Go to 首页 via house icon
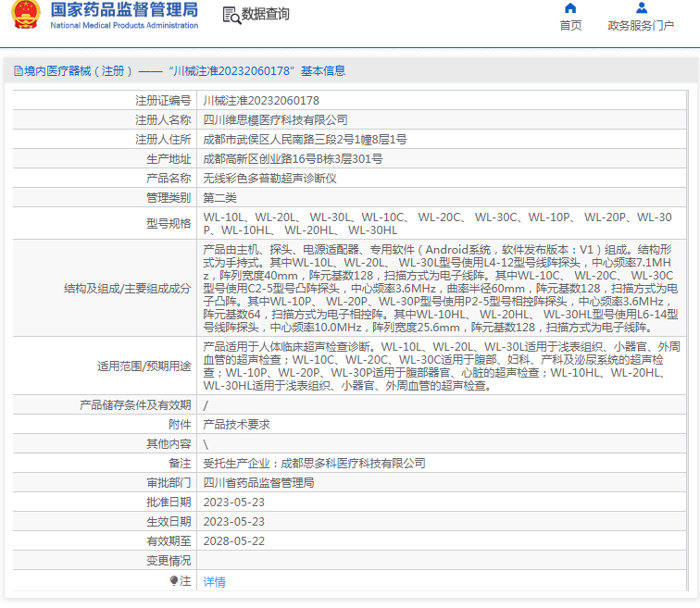Image resolution: width=700 pixels, height=608 pixels. (570, 7)
